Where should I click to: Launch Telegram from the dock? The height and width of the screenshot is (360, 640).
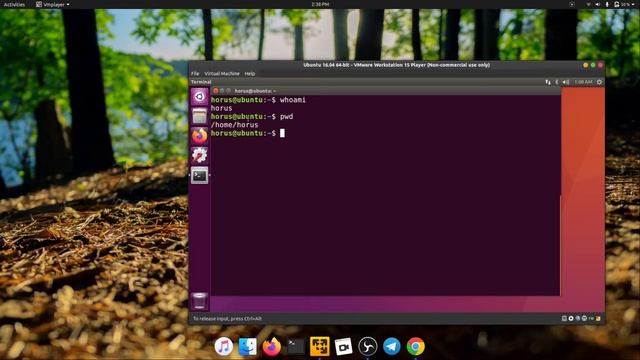(391, 347)
